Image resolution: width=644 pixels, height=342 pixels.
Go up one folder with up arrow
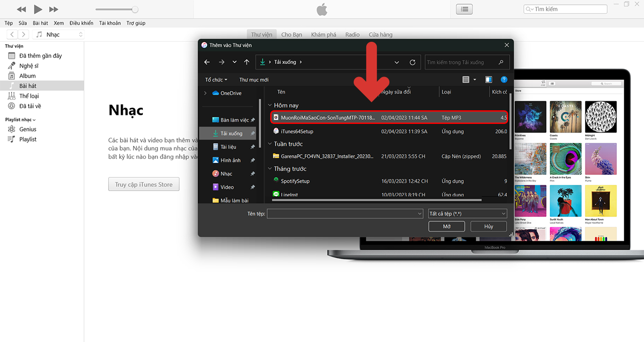[247, 62]
